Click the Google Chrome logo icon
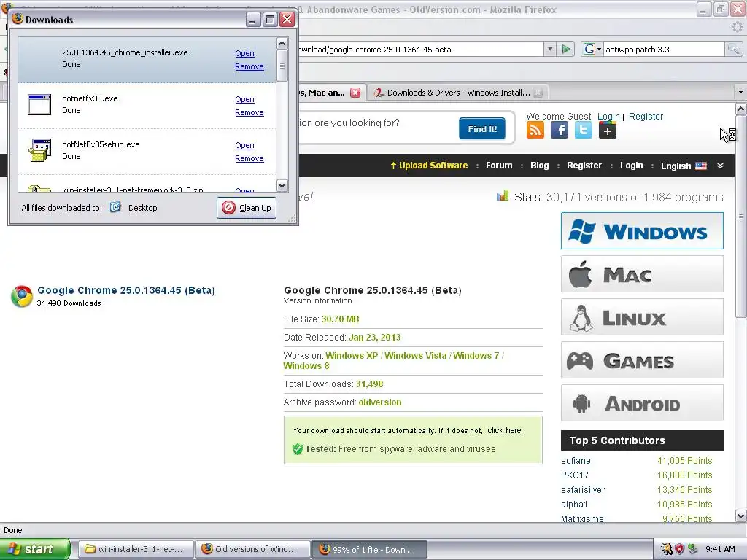 (x=22, y=296)
